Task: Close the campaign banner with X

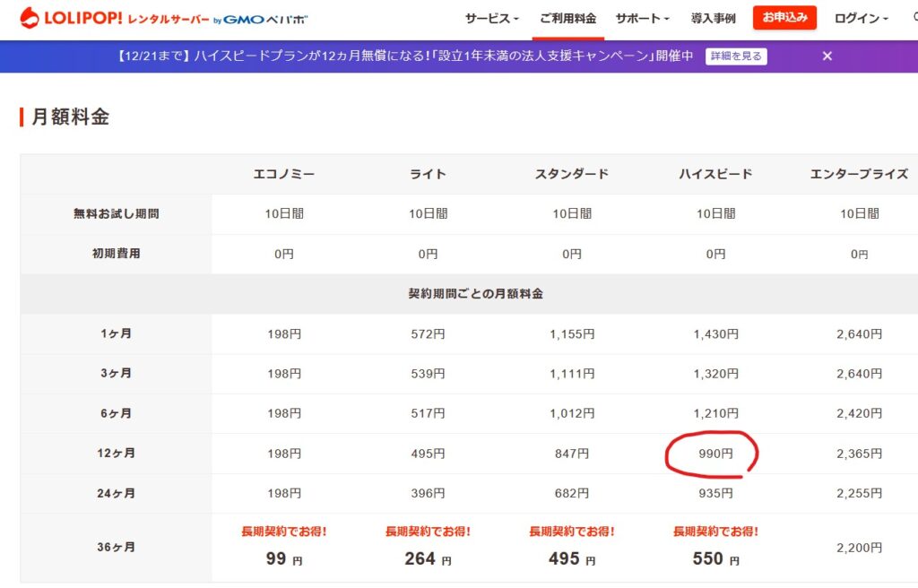Action: (827, 56)
